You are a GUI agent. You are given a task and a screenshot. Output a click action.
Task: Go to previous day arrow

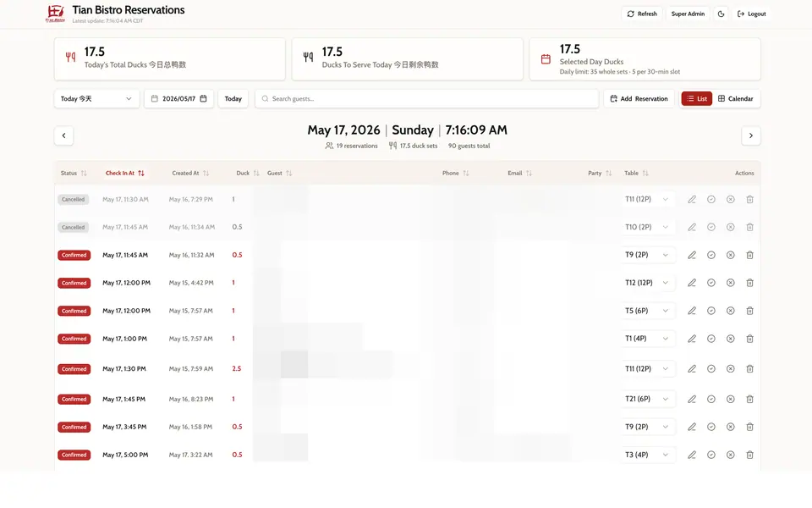[63, 135]
